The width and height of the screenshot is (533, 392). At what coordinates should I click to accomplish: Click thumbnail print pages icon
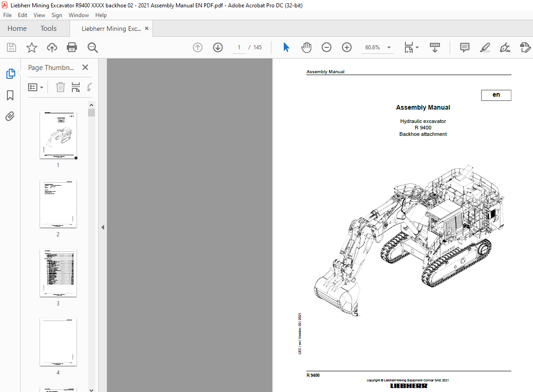[76, 88]
